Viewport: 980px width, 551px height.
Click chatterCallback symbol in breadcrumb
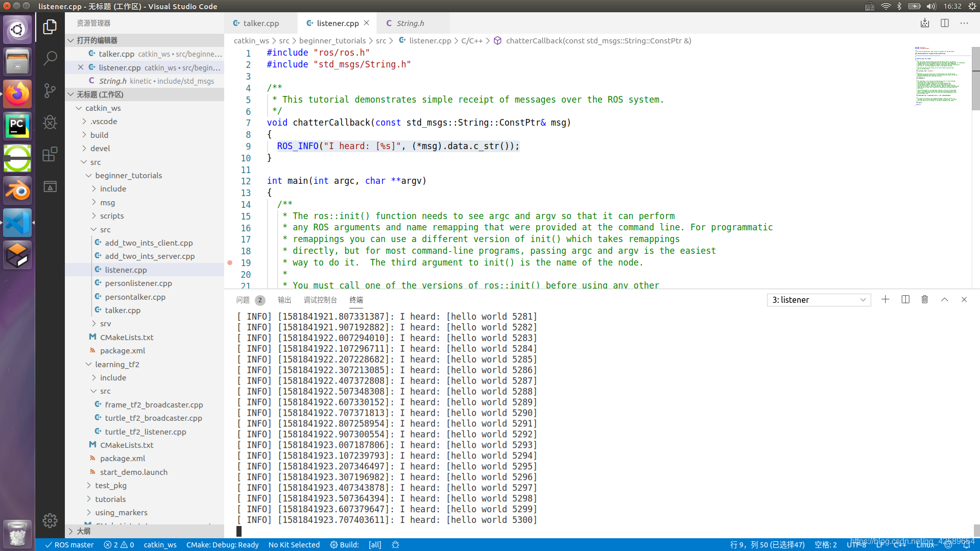point(592,41)
